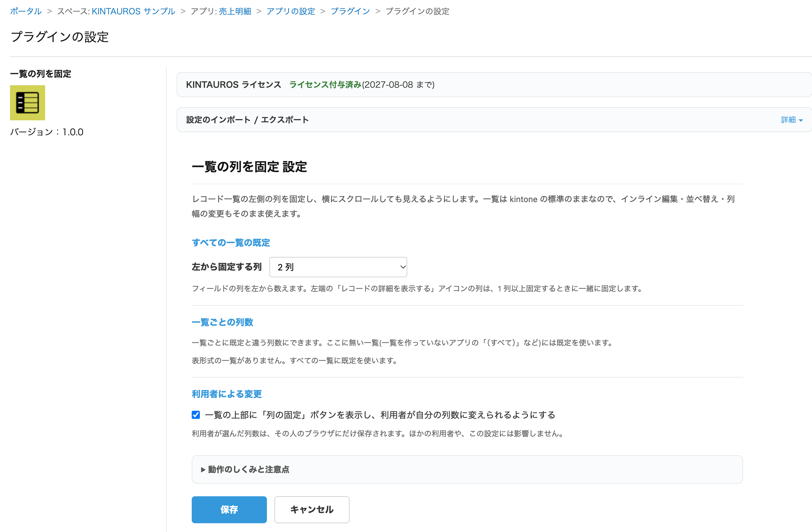This screenshot has height=532, width=812.
Task: Click the すべての一覧の既定 heading
Action: click(231, 243)
